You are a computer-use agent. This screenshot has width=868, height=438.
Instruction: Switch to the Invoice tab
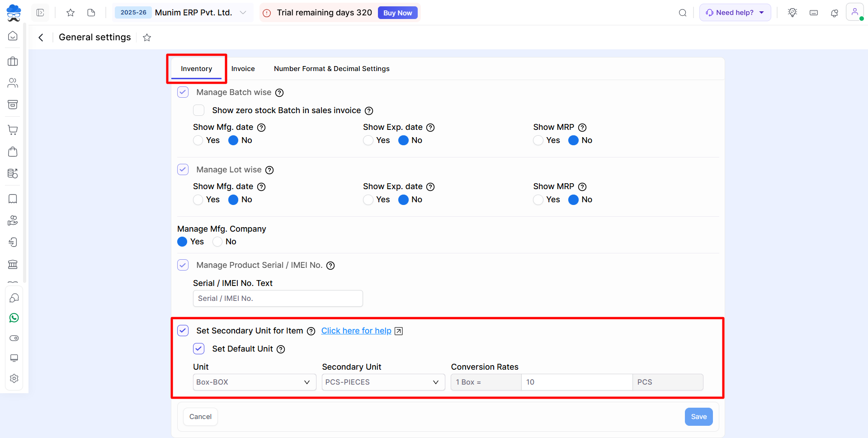tap(243, 69)
